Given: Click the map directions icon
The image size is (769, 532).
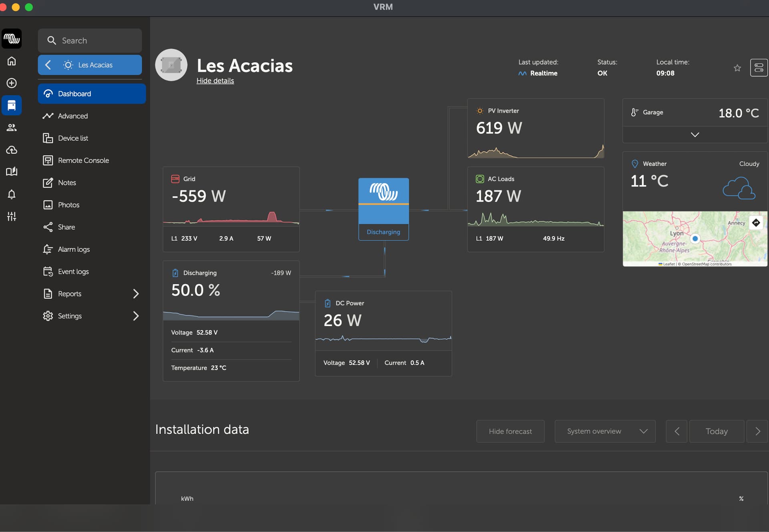Looking at the screenshot, I should 756,223.
